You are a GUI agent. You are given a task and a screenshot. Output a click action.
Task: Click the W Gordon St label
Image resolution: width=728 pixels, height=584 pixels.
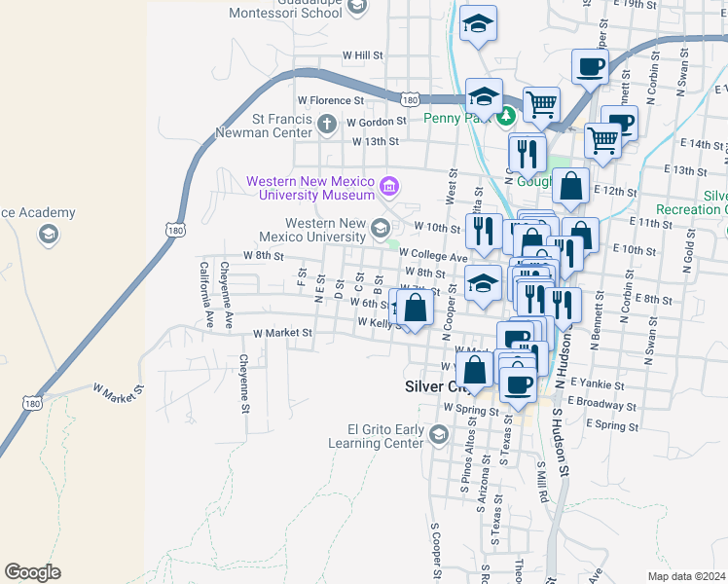(x=376, y=122)
